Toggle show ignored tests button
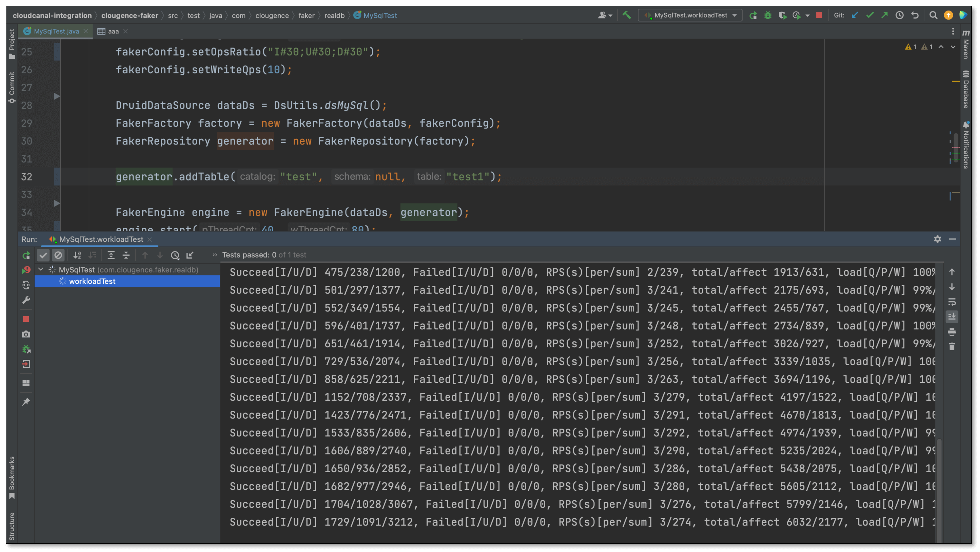 (58, 255)
